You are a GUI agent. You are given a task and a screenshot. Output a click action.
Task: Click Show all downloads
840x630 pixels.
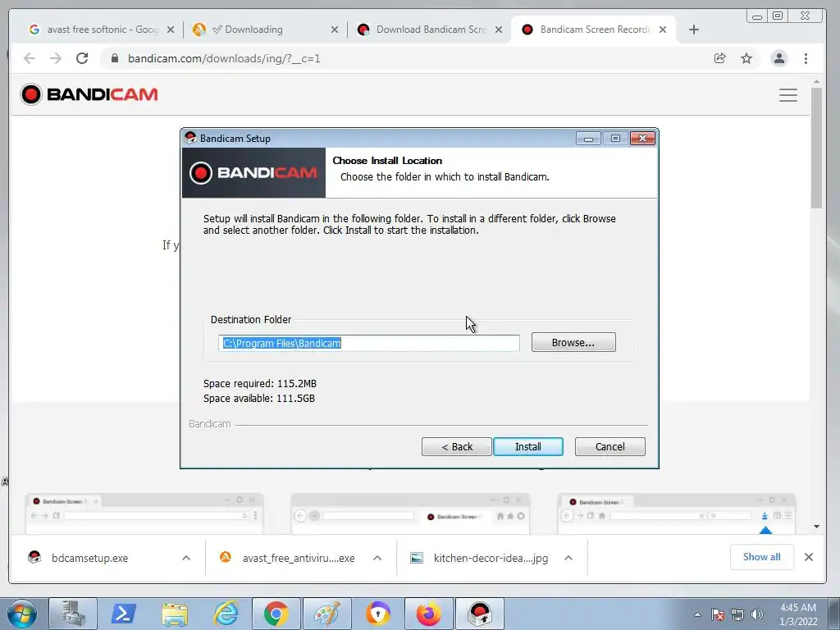(761, 557)
